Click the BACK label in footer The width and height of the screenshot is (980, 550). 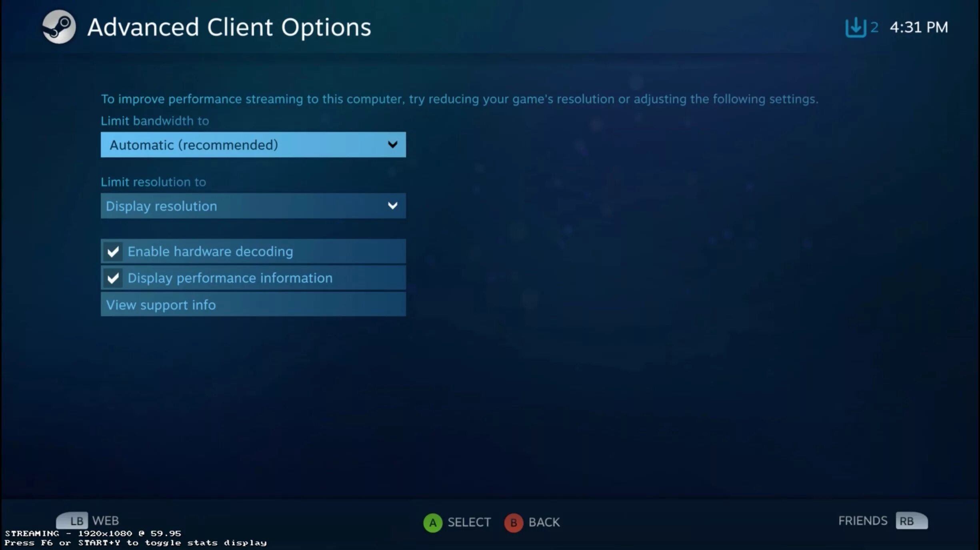pos(544,522)
